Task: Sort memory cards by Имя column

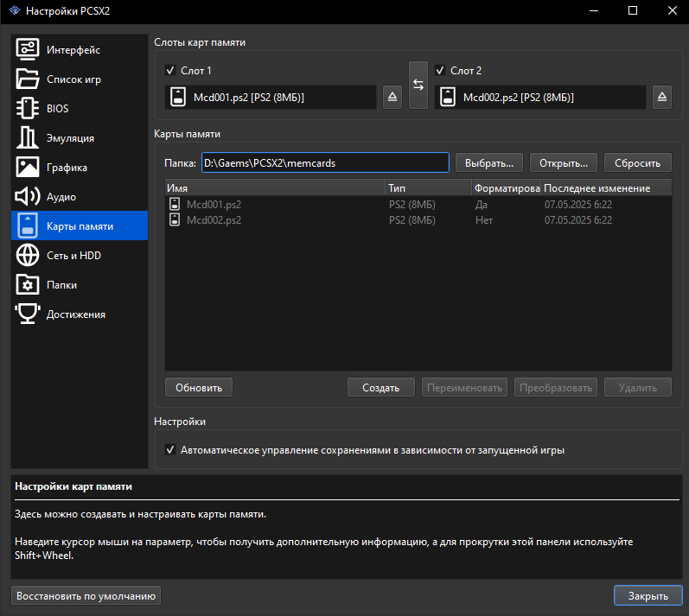Action: (274, 188)
